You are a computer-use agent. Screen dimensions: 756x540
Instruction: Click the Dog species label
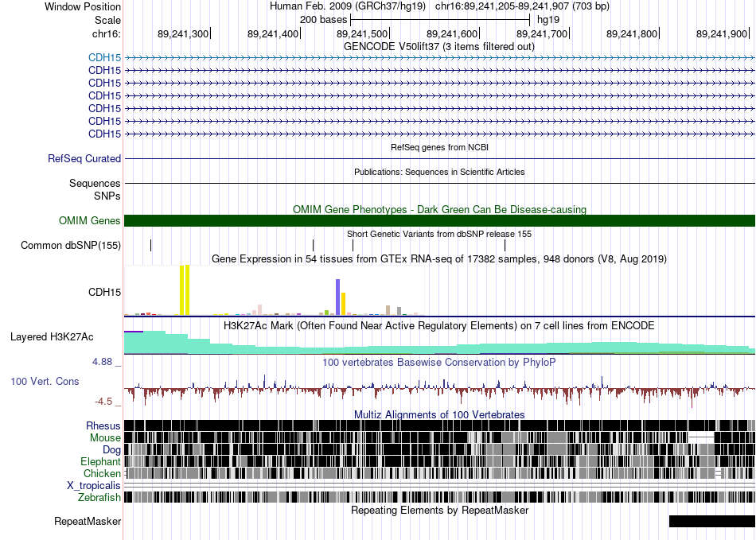[x=111, y=450]
